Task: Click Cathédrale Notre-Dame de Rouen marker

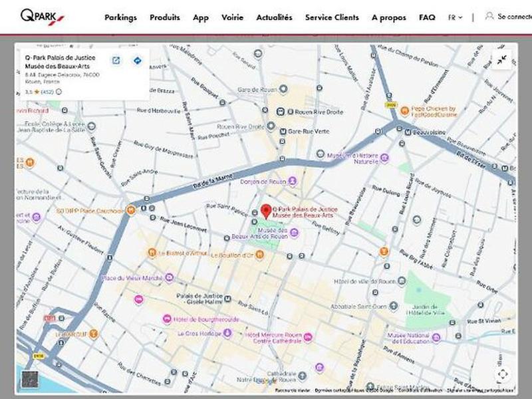Action: point(302,376)
